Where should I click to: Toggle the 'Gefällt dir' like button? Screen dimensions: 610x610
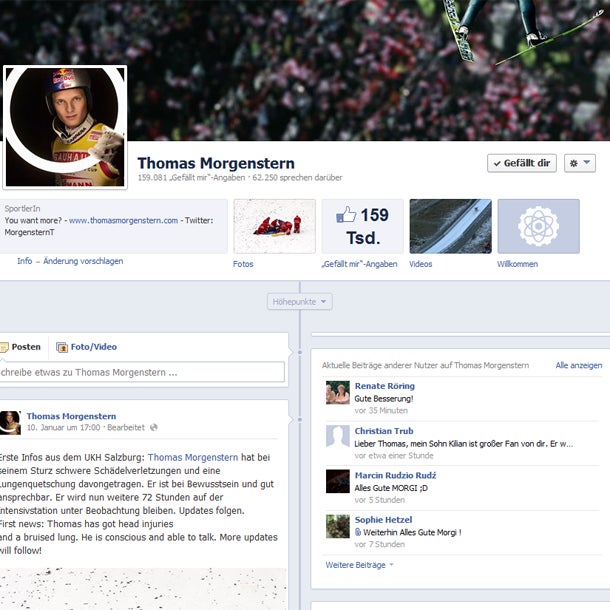(x=521, y=163)
